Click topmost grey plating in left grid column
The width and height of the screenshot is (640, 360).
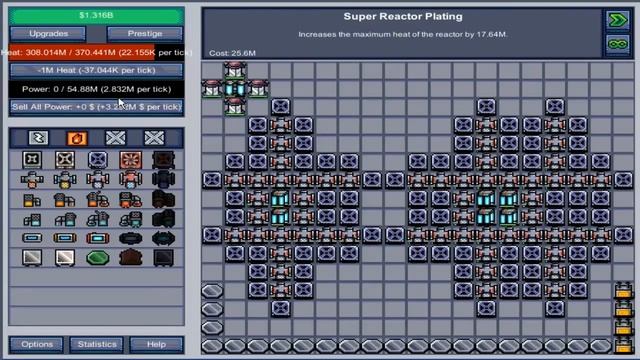pos(212,291)
